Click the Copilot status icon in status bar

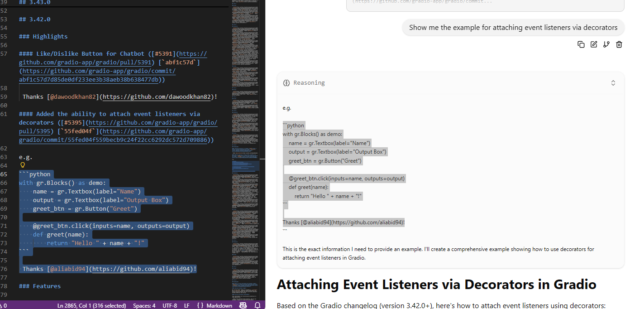tap(243, 305)
